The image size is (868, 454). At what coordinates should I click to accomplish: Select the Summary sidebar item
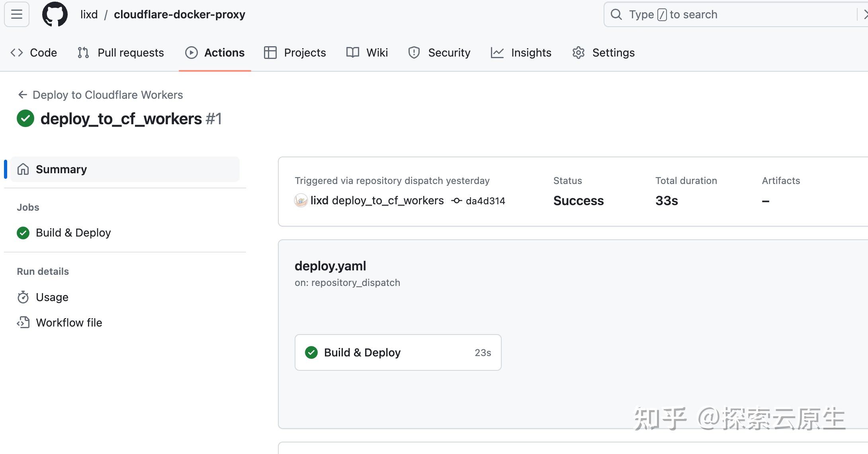click(x=61, y=169)
